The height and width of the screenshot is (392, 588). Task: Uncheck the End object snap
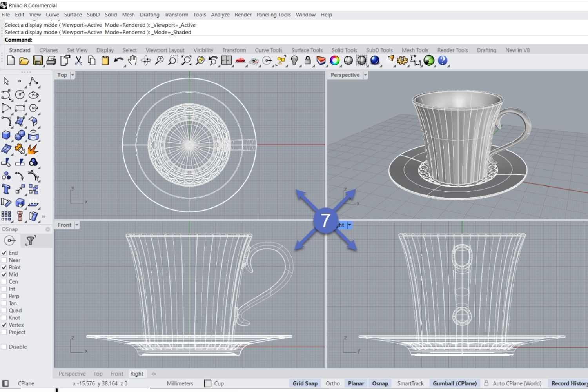click(4, 253)
